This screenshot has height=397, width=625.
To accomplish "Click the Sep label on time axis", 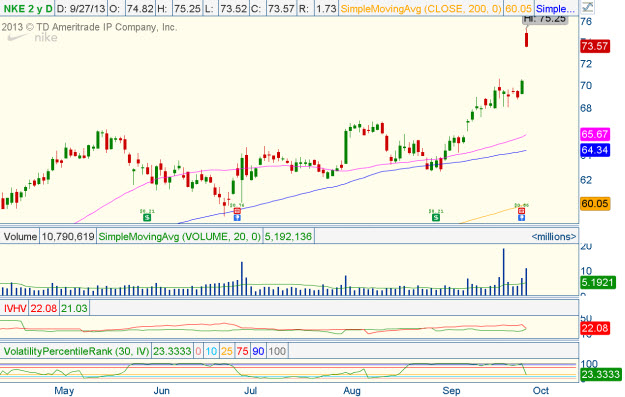I will coord(451,391).
